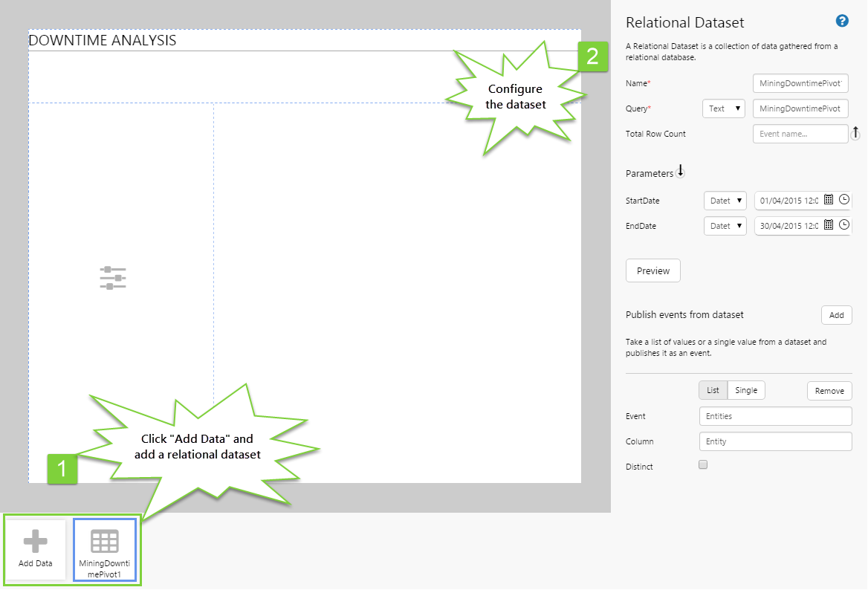This screenshot has height=590, width=868.
Task: Remove the published event entry
Action: tap(829, 391)
